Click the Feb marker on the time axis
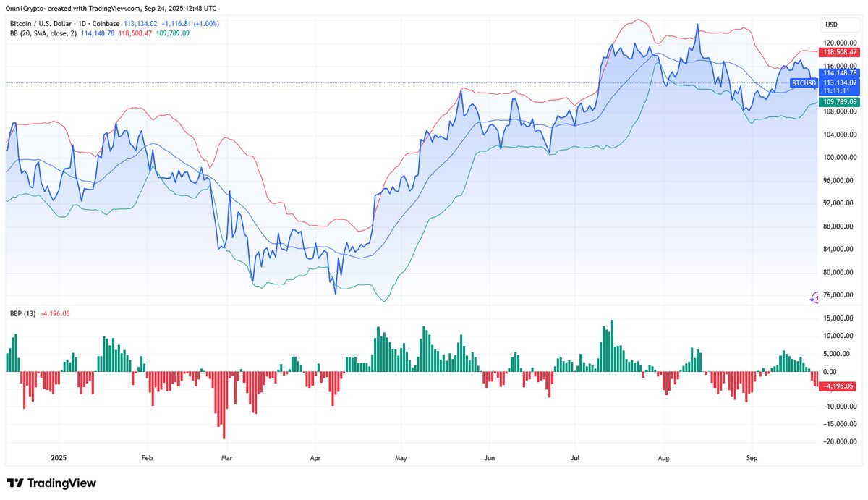This screenshot has height=500, width=868. pos(147,458)
